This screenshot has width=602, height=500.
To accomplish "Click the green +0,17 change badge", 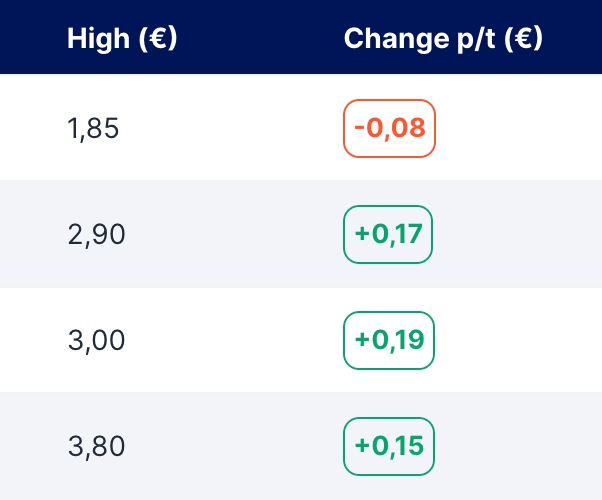I will coord(389,235).
